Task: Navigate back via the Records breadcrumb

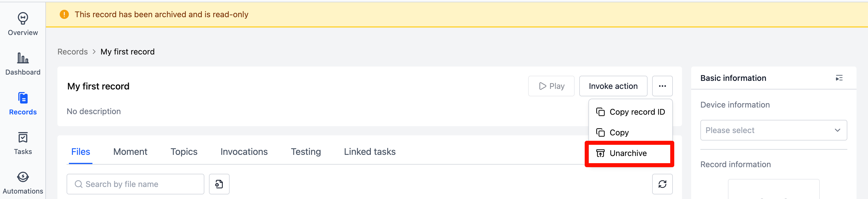Action: tap(72, 52)
